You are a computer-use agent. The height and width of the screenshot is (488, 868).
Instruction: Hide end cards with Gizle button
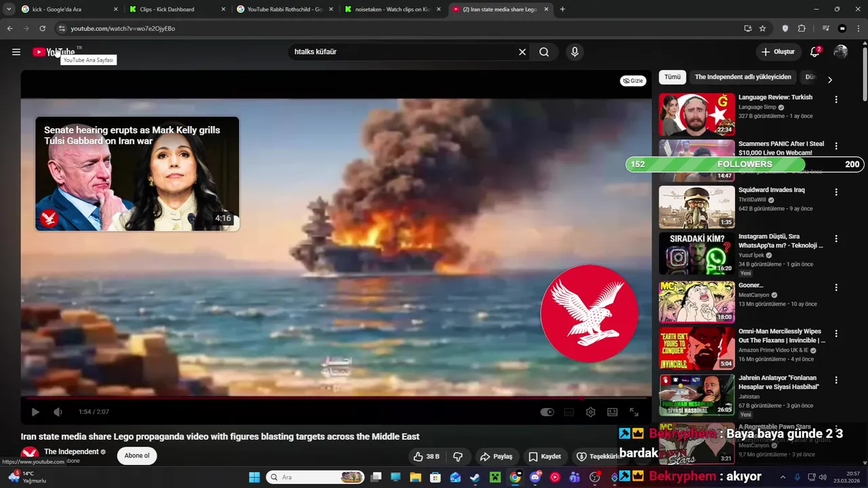633,81
